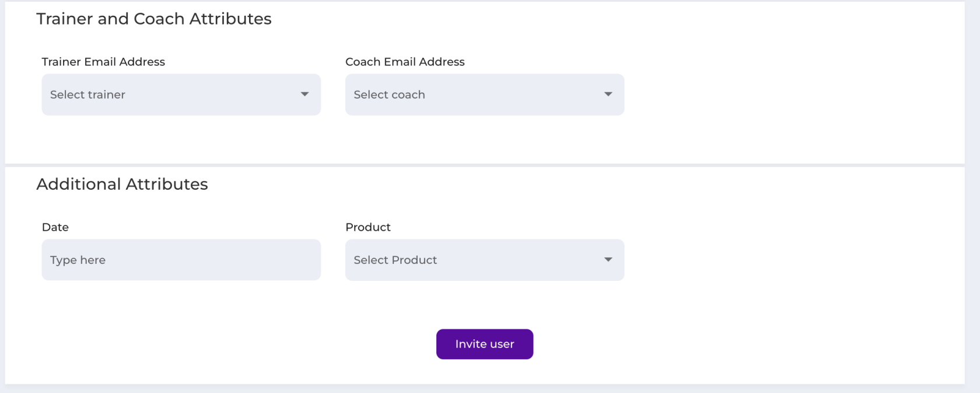Click the gray divider between the sections

pyautogui.click(x=484, y=165)
